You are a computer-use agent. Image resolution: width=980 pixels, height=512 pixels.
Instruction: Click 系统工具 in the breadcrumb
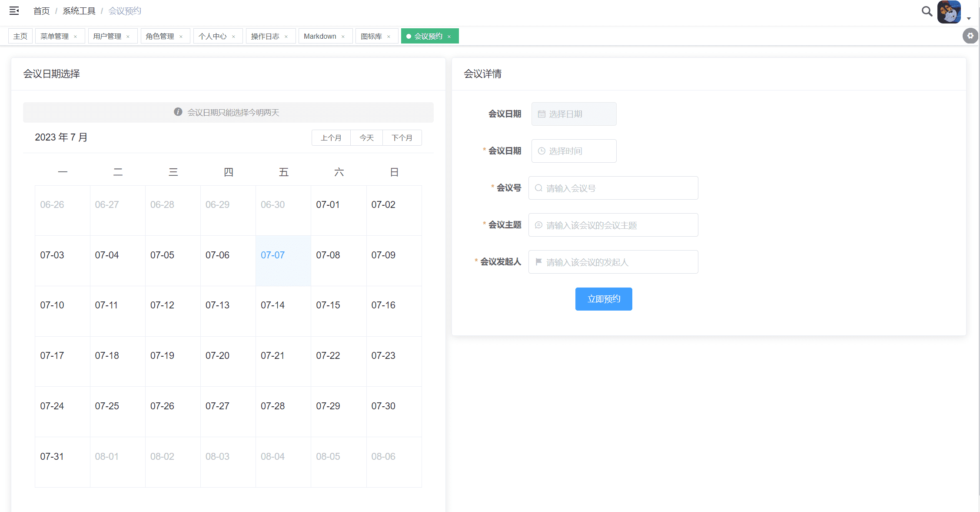click(x=79, y=11)
